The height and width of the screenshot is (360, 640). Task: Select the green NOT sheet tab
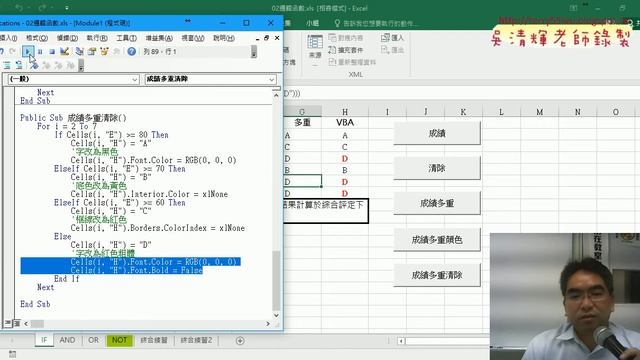(x=120, y=340)
